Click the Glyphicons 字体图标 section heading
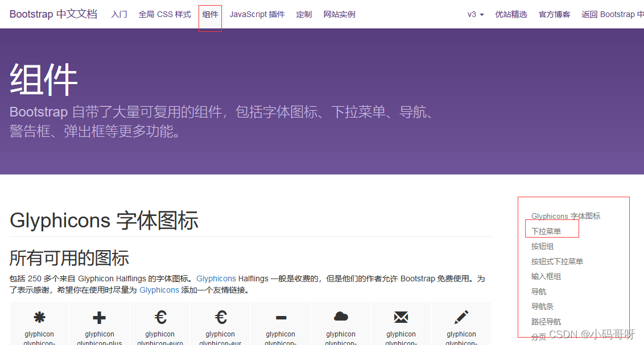The height and width of the screenshot is (345, 644). pos(104,221)
